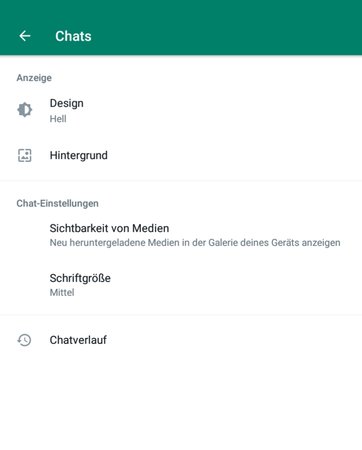The width and height of the screenshot is (362, 450).
Task: Tap the Chatverlauf label text
Action: point(78,340)
